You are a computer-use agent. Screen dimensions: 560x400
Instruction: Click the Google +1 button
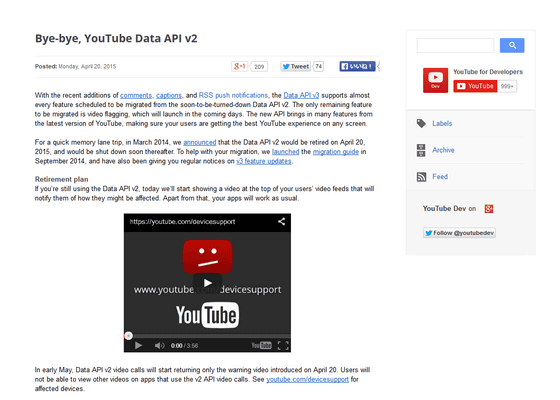coord(240,66)
